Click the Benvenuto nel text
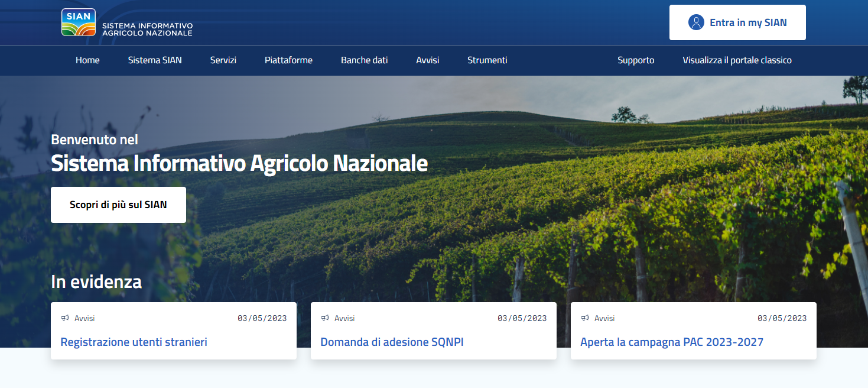 95,140
